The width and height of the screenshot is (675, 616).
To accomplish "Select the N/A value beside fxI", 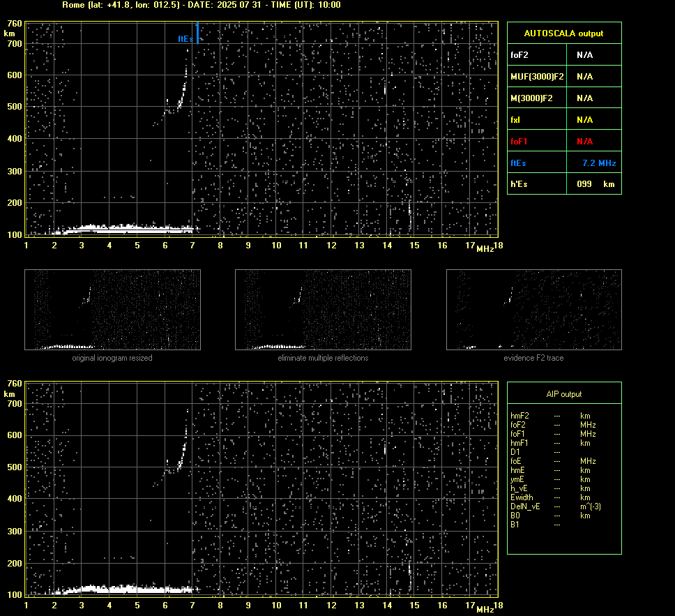I will point(584,120).
